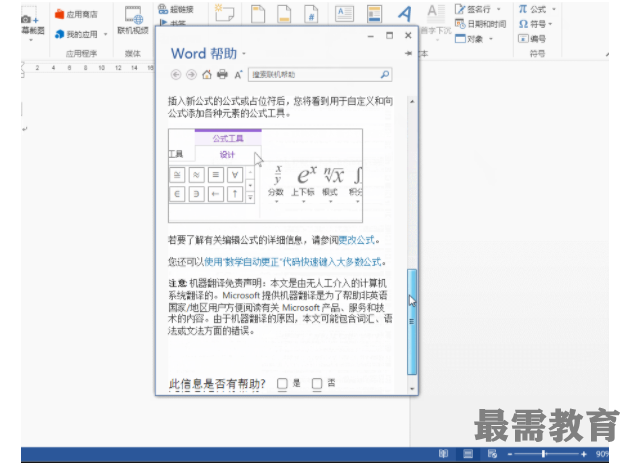Change Word Help font size
The height and width of the screenshot is (465, 626).
[x=238, y=75]
